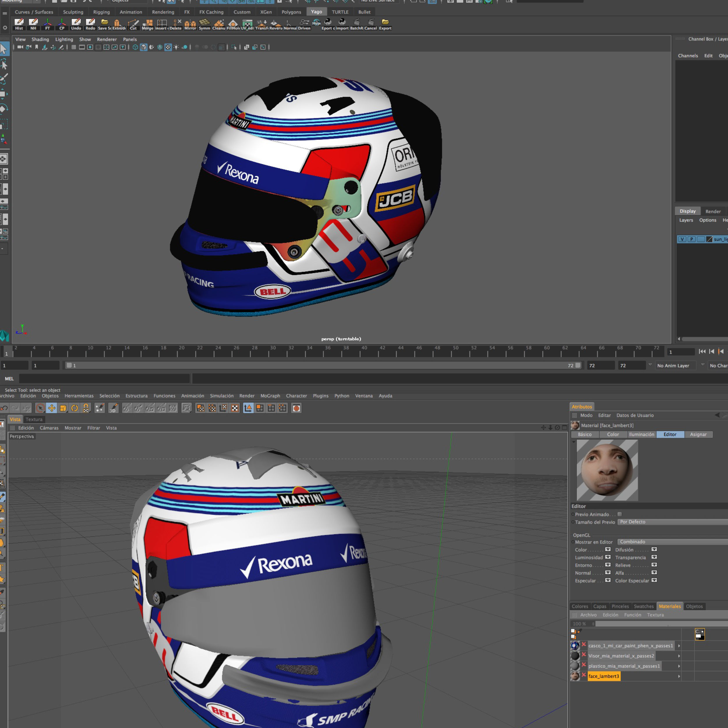728x728 pixels.
Task: Toggle Especular channel eye visibility
Action: tap(608, 580)
